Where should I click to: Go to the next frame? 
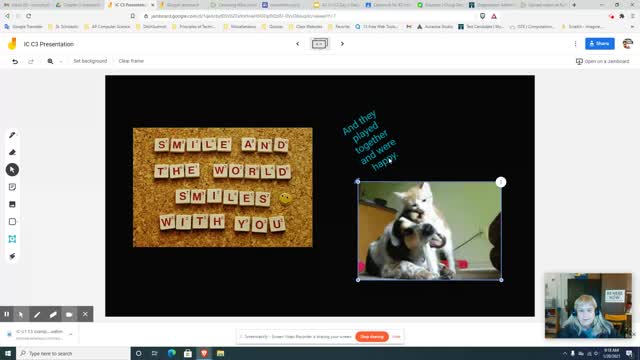point(342,44)
